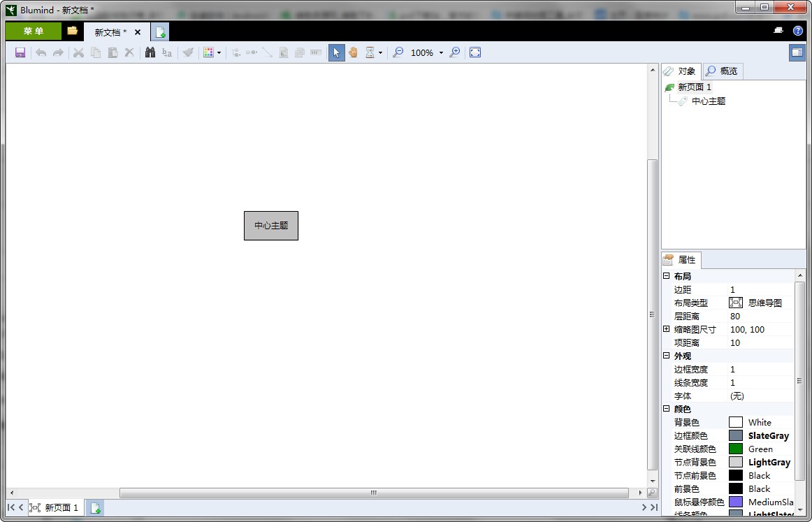Open the 100% zoom dropdown
Image resolution: width=812 pixels, height=522 pixels.
[x=441, y=53]
